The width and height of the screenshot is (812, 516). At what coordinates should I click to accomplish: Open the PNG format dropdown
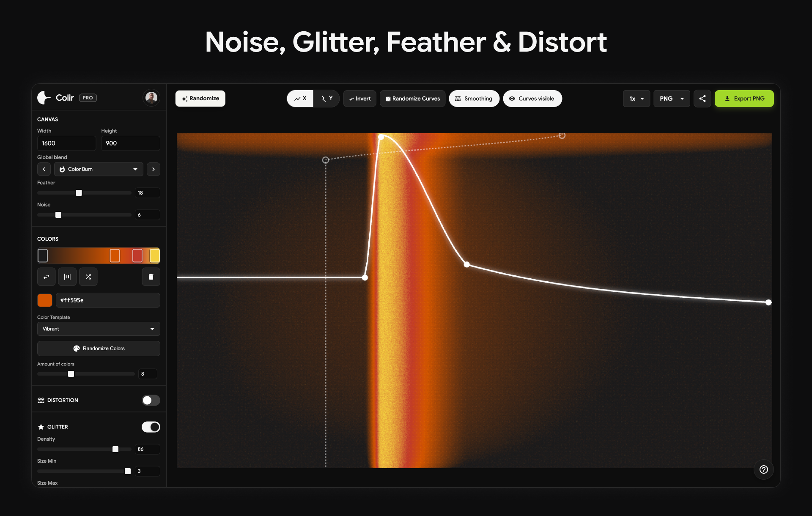(x=671, y=99)
